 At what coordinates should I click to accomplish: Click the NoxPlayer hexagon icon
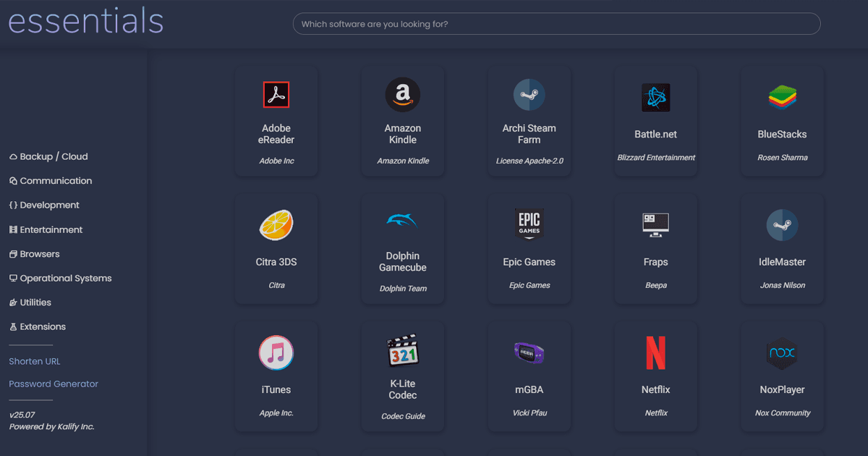(x=782, y=353)
